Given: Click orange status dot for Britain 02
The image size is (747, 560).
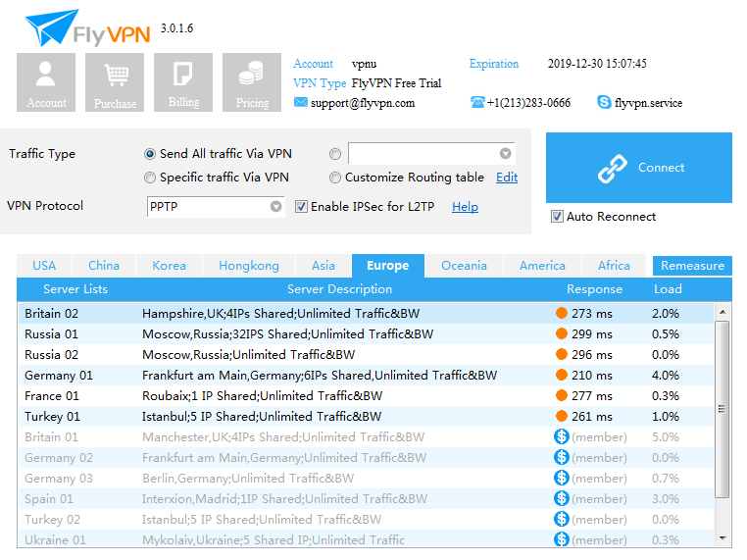Looking at the screenshot, I should tap(562, 313).
